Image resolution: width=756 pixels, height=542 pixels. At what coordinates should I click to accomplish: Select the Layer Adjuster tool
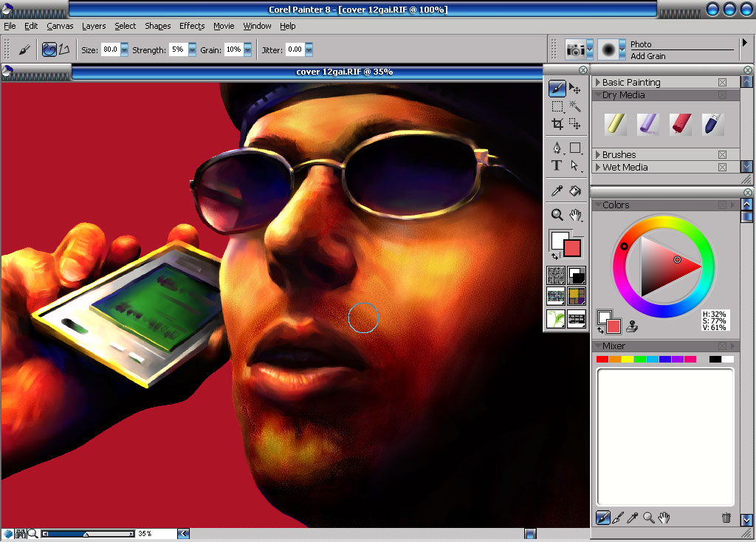coord(574,89)
